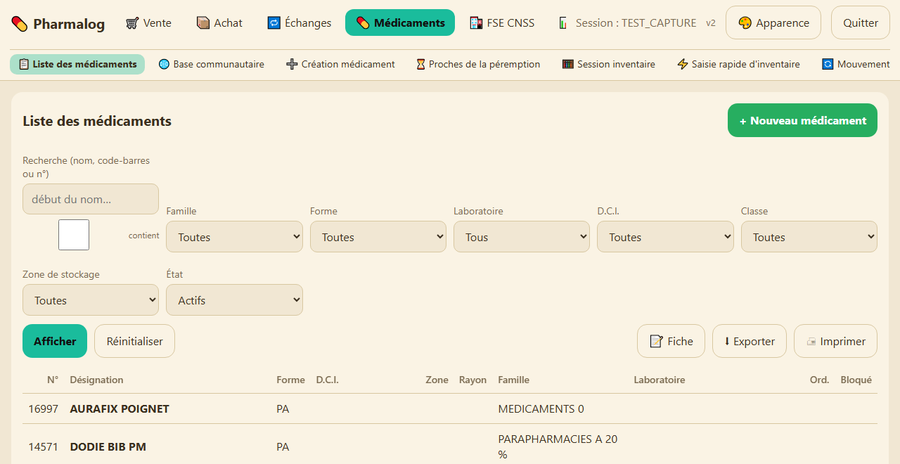Click the printer icon in Imprimer
This screenshot has width=900, height=464.
pos(811,342)
